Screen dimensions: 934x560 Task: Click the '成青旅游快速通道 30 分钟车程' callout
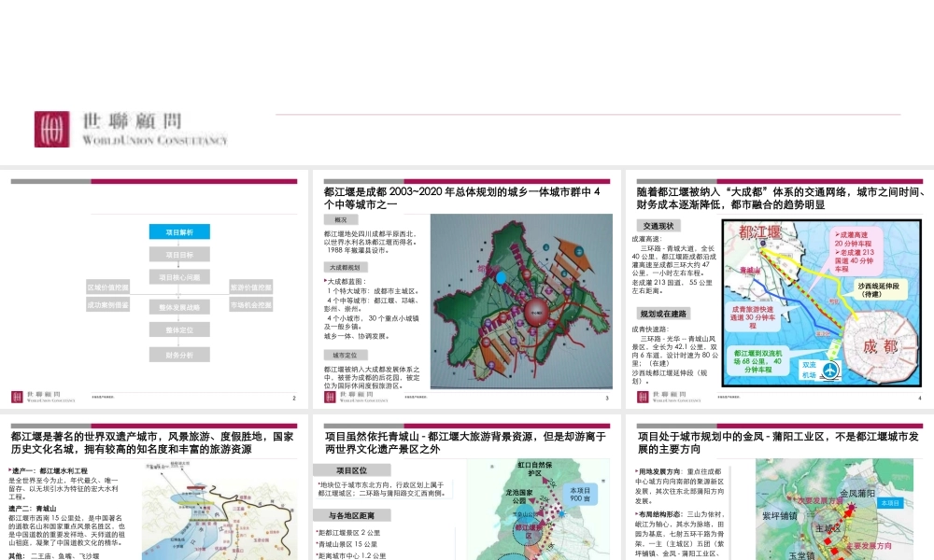coord(753,317)
